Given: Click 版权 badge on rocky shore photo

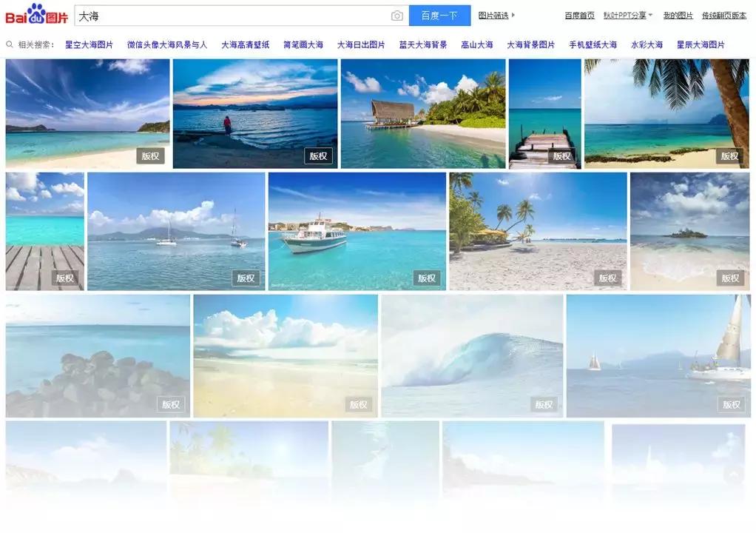Looking at the screenshot, I should tap(171, 404).
